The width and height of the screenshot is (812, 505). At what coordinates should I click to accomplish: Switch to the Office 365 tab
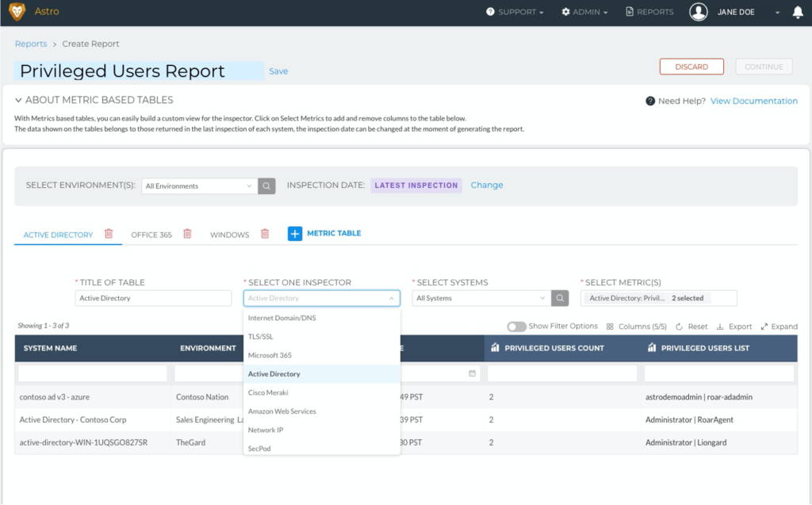[151, 235]
